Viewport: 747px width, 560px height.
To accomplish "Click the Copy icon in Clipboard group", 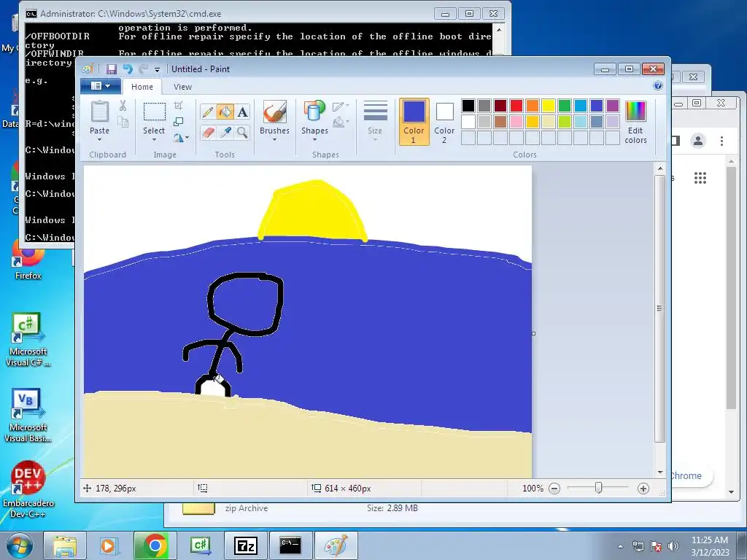I will (x=123, y=122).
